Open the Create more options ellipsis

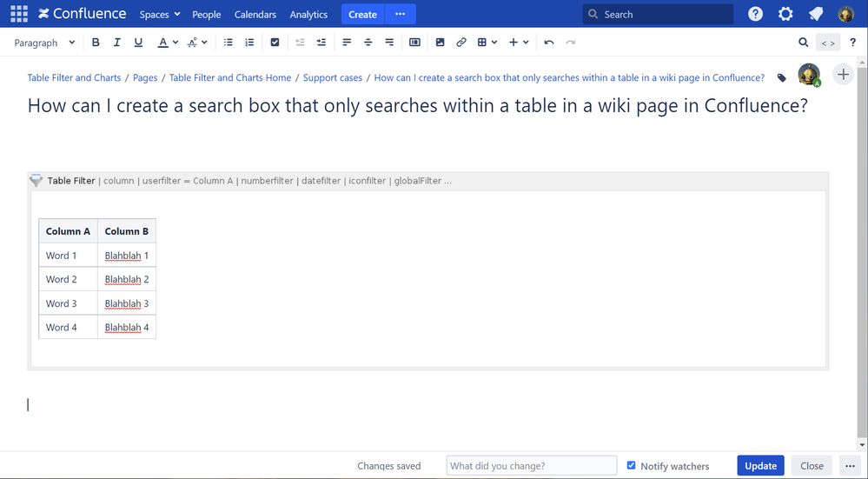[x=401, y=14]
